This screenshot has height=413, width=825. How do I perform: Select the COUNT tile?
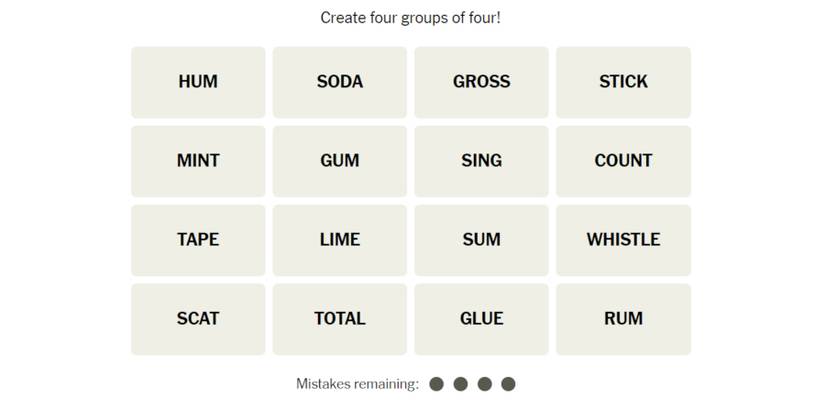623,161
